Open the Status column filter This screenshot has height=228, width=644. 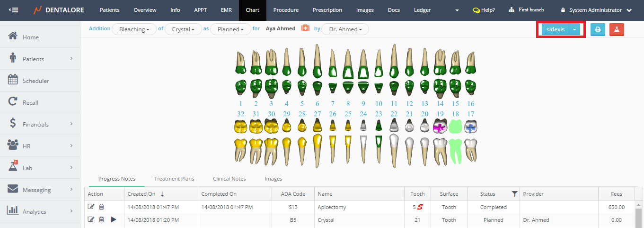pos(514,194)
